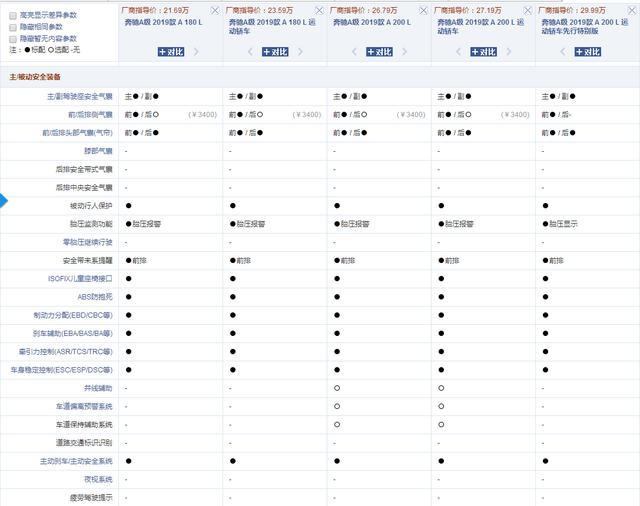Open the 23.59万 A 180 L 运动轿车 title
Image resolution: width=640 pixels, height=506 pixels.
click(x=272, y=27)
